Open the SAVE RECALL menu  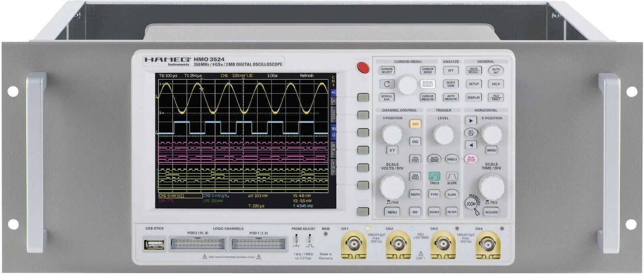[474, 70]
